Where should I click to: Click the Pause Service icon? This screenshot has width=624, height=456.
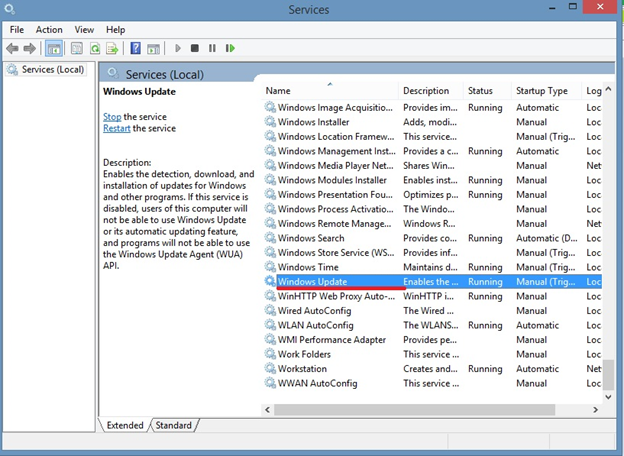tap(212, 49)
